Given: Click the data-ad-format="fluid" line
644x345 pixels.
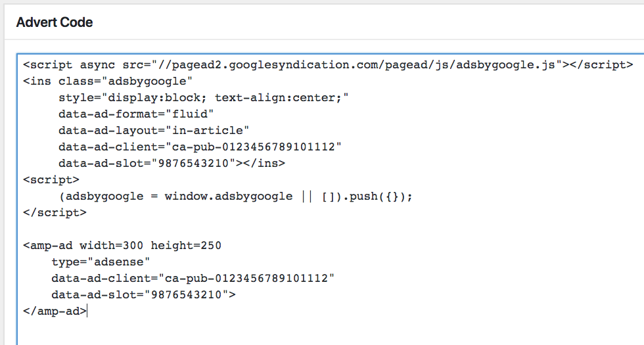Looking at the screenshot, I should point(136,114).
